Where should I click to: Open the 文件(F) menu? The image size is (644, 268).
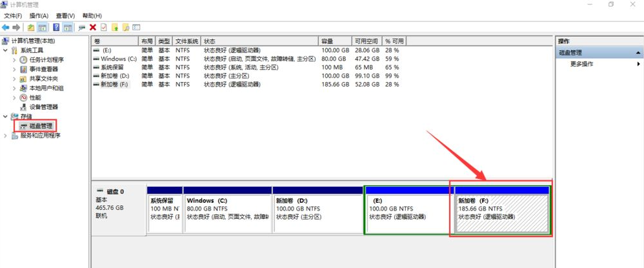13,15
